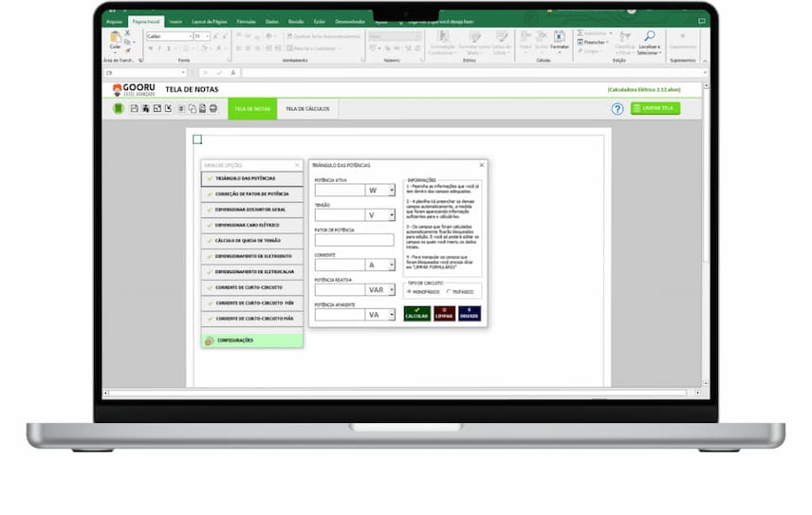This screenshot has width=812, height=515.
Task: Switch to the Tela de Cálculos tab
Action: (307, 109)
